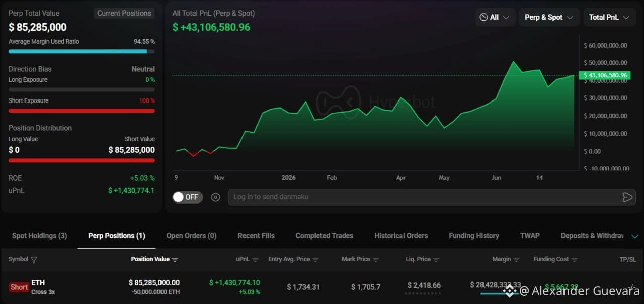Image resolution: width=644 pixels, height=304 pixels.
Task: Click the clock icon in the All range selector
Action: [484, 17]
